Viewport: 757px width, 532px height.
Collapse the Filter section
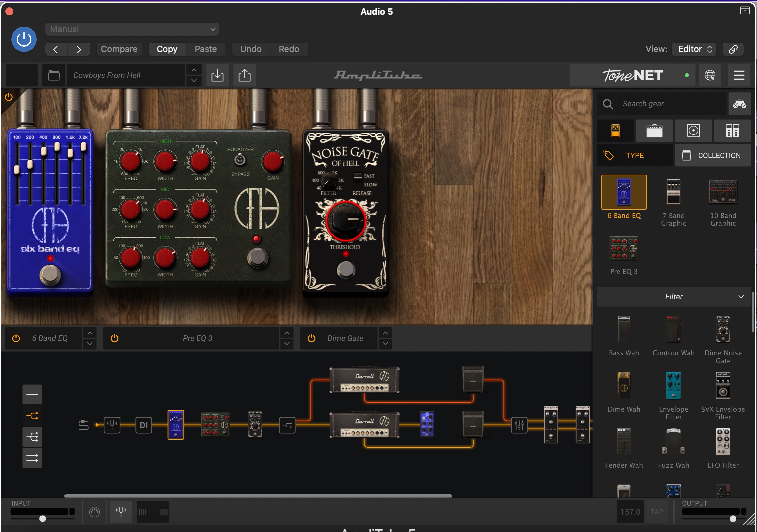[674, 297]
